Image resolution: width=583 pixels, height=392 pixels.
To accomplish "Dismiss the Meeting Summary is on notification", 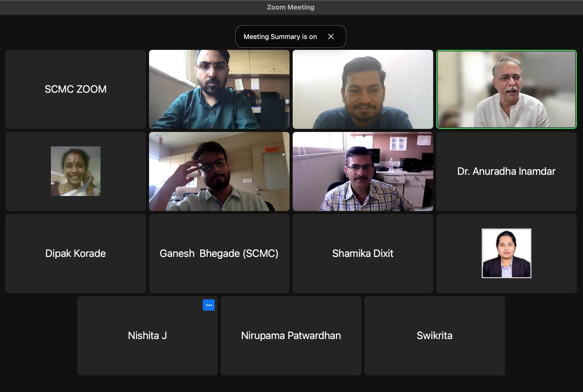I will point(331,36).
